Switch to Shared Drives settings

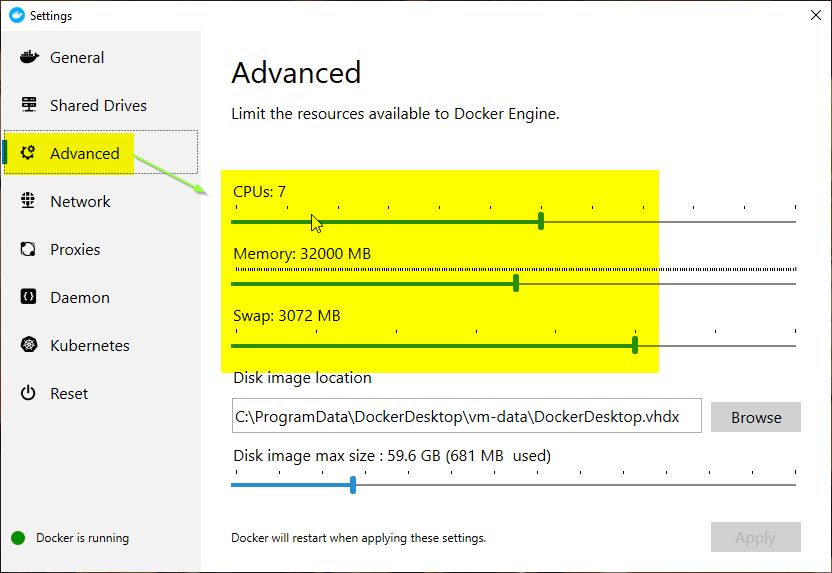(x=98, y=106)
